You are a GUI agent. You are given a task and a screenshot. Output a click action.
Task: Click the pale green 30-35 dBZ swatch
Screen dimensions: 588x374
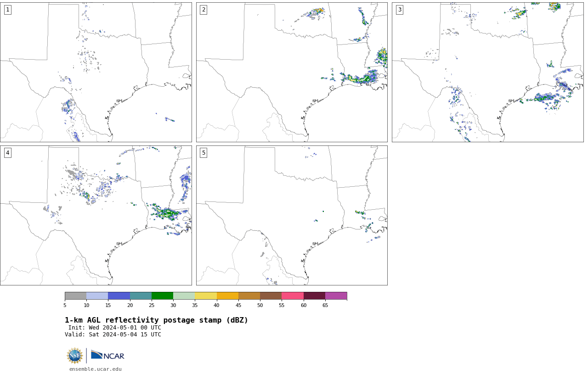tap(184, 296)
